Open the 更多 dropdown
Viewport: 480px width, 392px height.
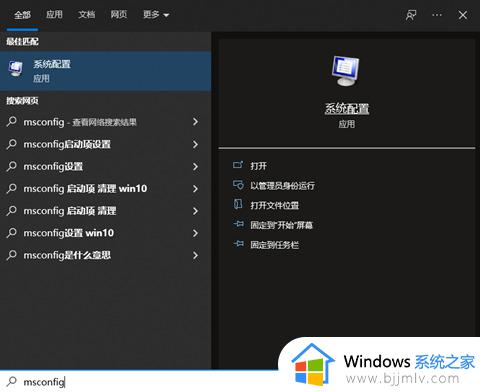[x=156, y=15]
